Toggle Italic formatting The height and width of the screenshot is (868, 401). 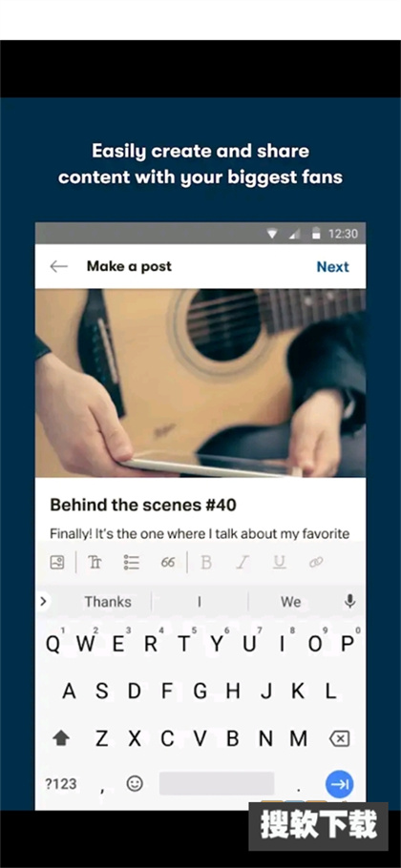pos(243,563)
